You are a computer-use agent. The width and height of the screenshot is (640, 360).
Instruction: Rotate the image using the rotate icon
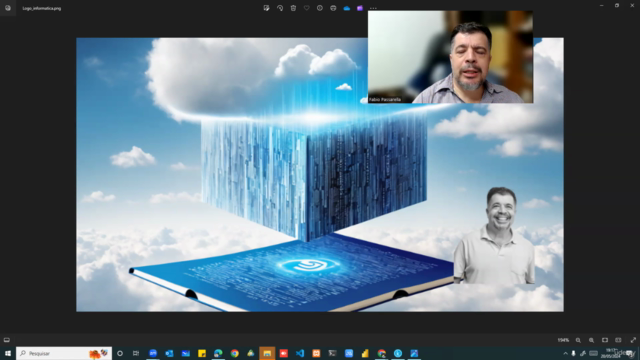tap(280, 8)
